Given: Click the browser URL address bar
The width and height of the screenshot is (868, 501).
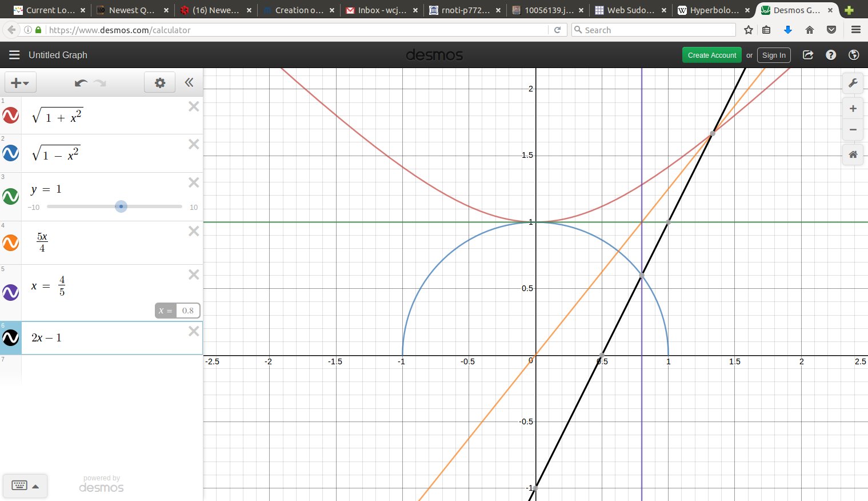Looking at the screenshot, I should [297, 30].
